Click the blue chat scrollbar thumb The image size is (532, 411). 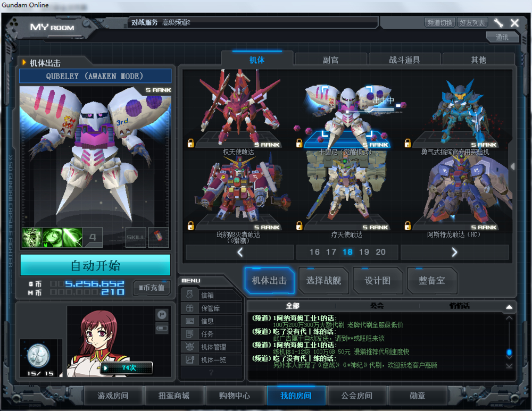[x=509, y=353]
